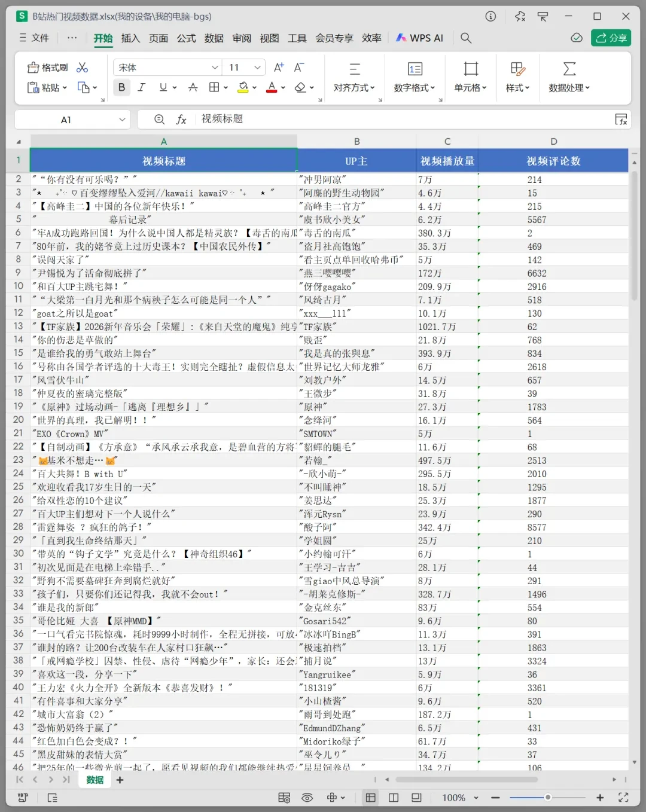Open the Cells dropdown button
This screenshot has width=646, height=812.
click(x=471, y=77)
